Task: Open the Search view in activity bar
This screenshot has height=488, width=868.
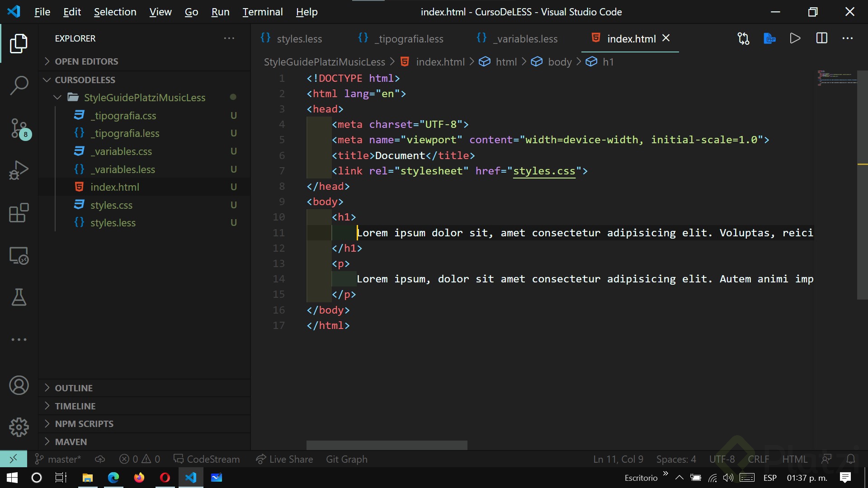Action: tap(19, 85)
